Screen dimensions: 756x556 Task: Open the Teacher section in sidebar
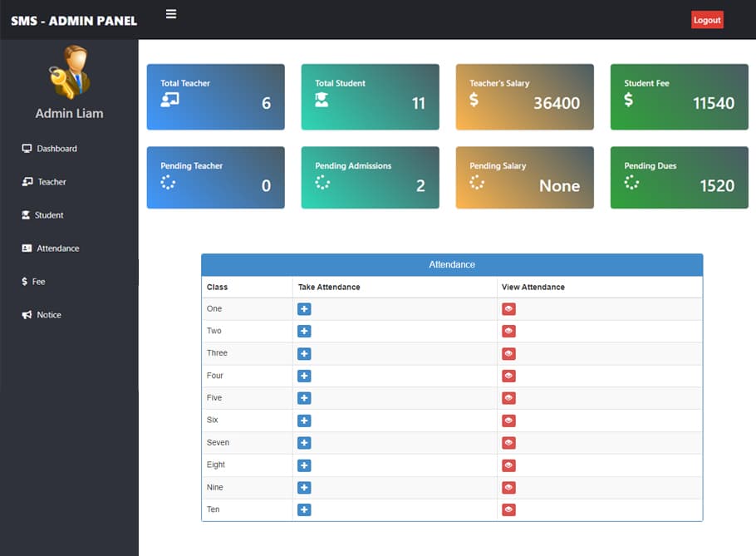pos(51,182)
